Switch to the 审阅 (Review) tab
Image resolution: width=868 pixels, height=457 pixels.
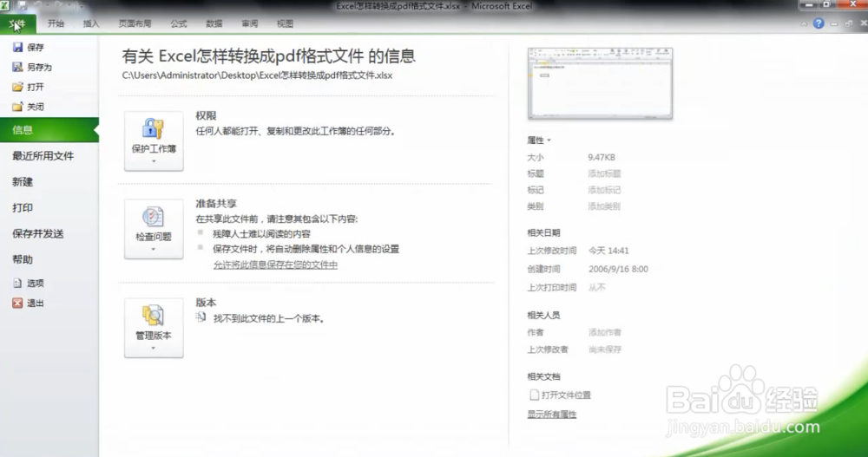250,23
